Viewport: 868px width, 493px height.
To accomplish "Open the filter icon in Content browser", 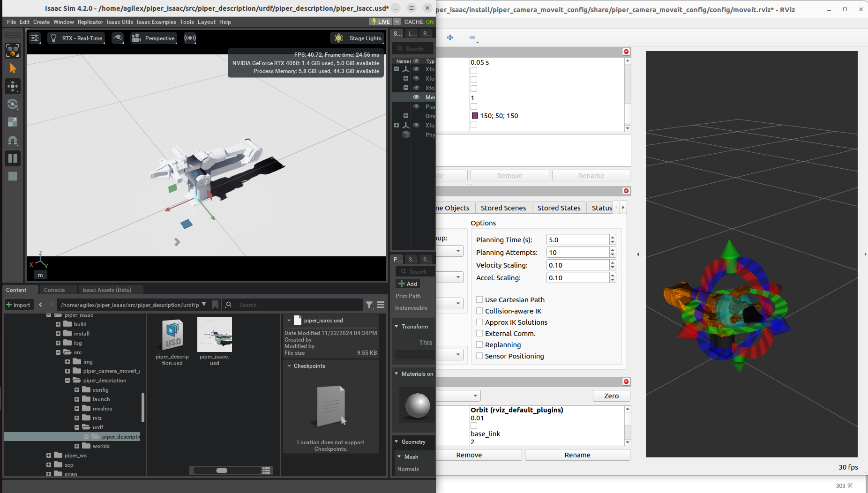I will tap(369, 305).
